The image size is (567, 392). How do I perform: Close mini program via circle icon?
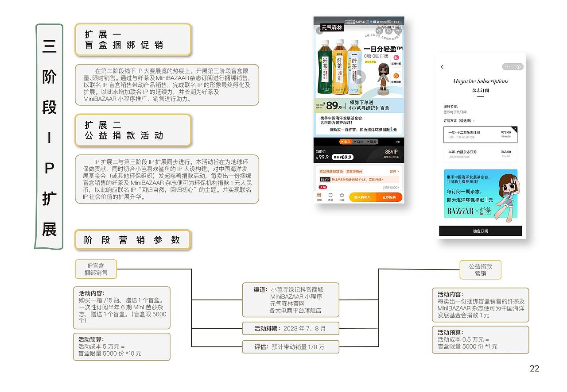pyautogui.click(x=517, y=67)
